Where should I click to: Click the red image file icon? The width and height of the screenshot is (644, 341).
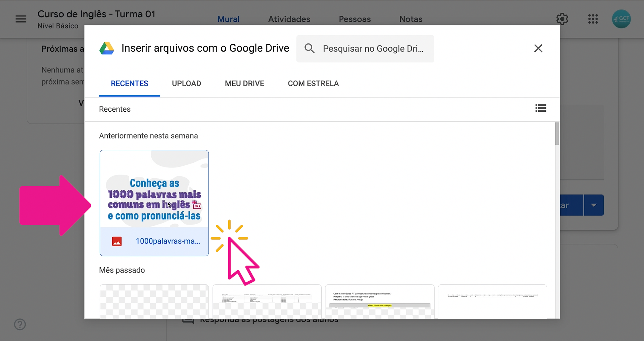pos(117,241)
